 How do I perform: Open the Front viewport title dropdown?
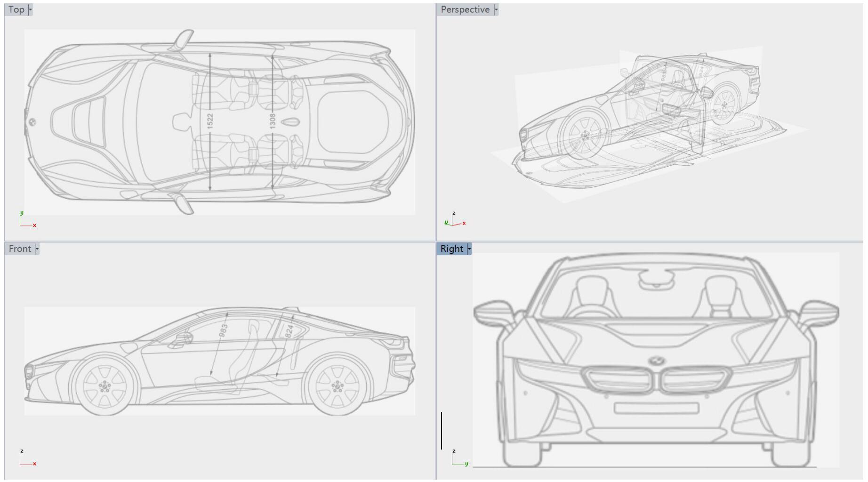click(37, 248)
